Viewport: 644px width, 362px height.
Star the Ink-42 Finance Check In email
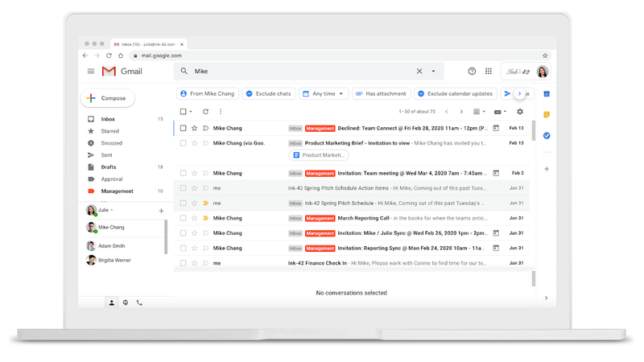pyautogui.click(x=194, y=263)
